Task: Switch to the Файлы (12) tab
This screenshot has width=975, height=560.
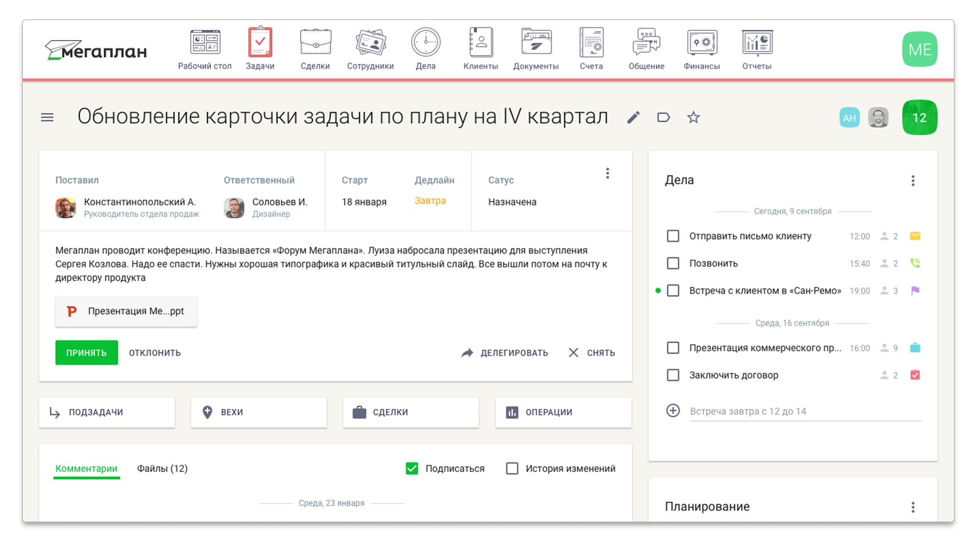Action: pos(162,468)
